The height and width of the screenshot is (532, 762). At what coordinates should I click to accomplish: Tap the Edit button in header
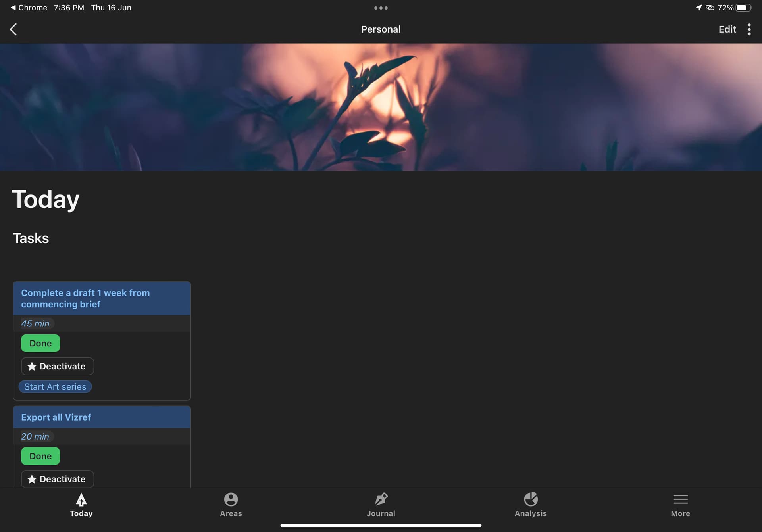(x=727, y=29)
